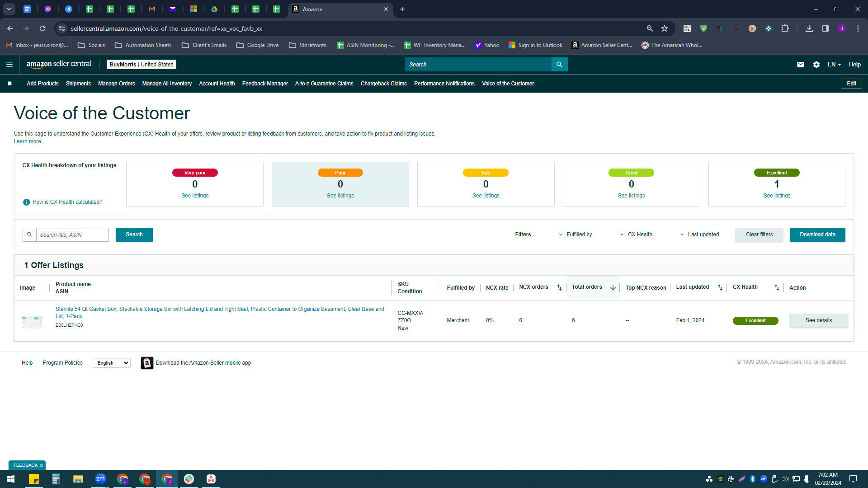Open the Amazon Seller Cent... bookmark
This screenshot has height=488, width=868.
click(602, 45)
